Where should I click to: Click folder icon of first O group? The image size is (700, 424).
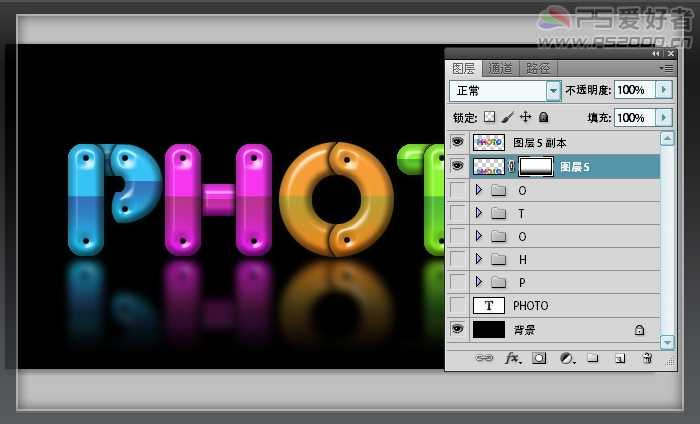click(499, 191)
